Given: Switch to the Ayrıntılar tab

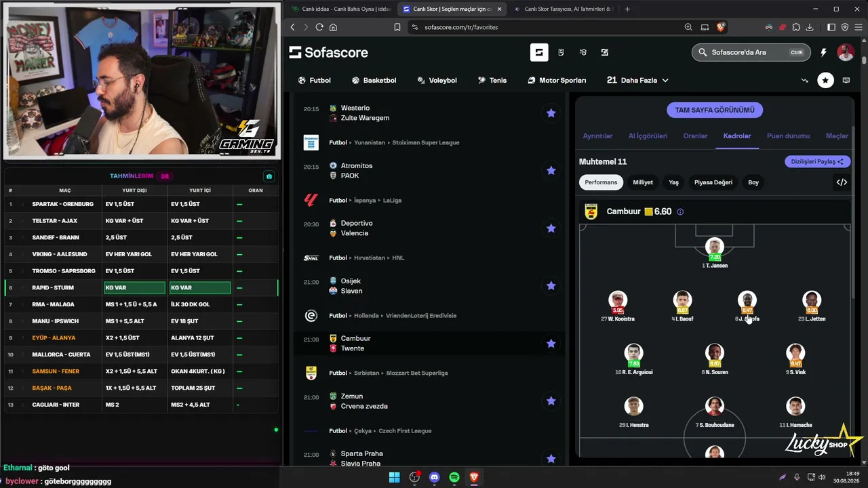Looking at the screenshot, I should (x=597, y=136).
